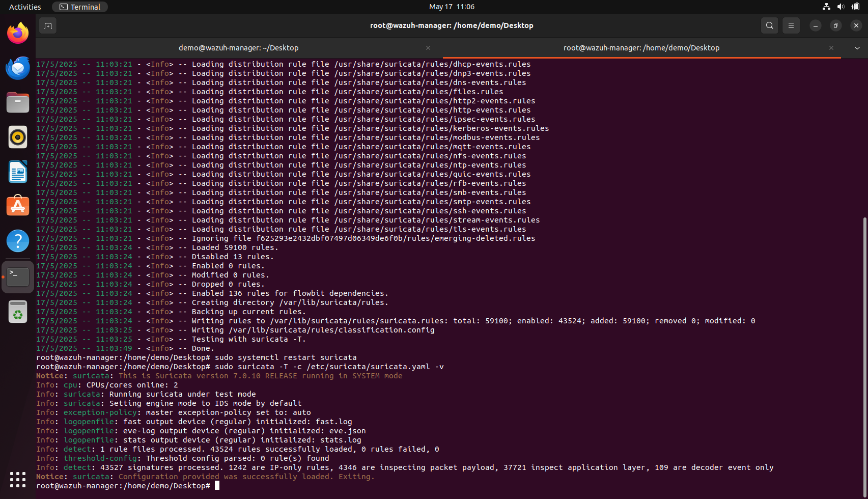This screenshot has height=499, width=868.
Task: Click the window title root@wazuh-manager: /home/demo/Desktop
Action: click(x=452, y=25)
